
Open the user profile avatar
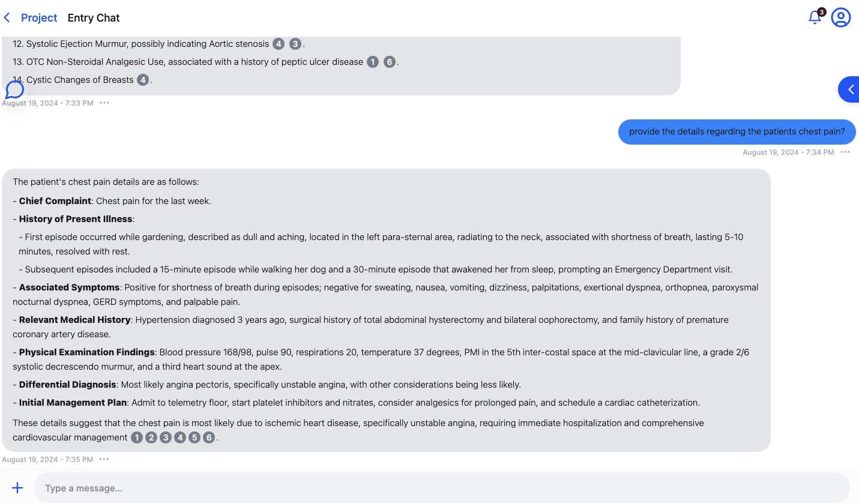click(x=840, y=17)
